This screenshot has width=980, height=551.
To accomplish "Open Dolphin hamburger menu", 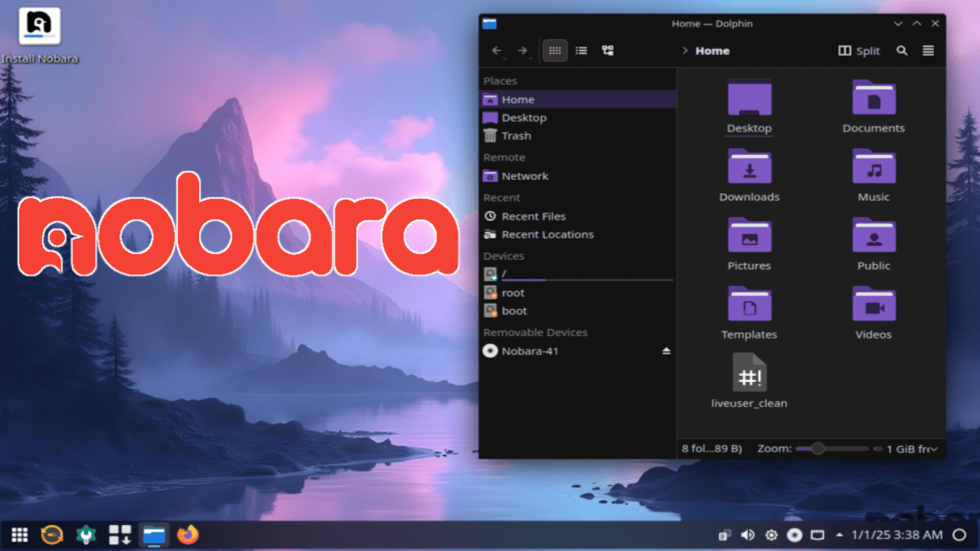I will 928,51.
